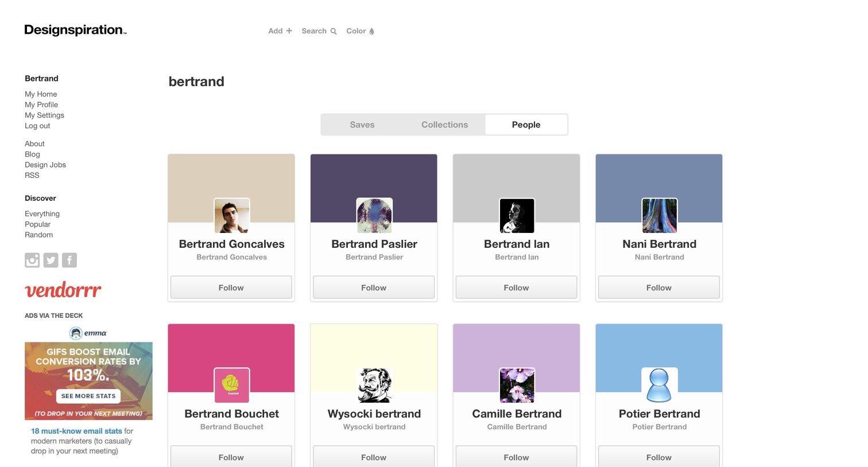Follow Bertrand Goncalves
Image resolution: width=868 pixels, height=467 pixels.
tap(231, 287)
